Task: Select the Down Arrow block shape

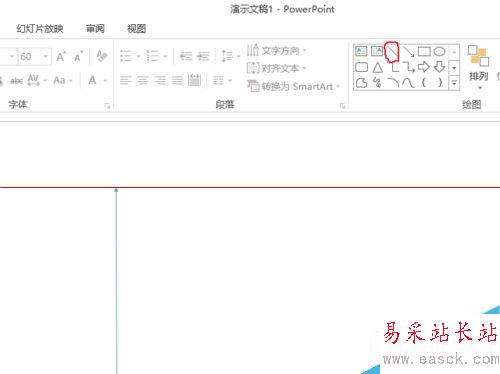Action: pyautogui.click(x=440, y=67)
